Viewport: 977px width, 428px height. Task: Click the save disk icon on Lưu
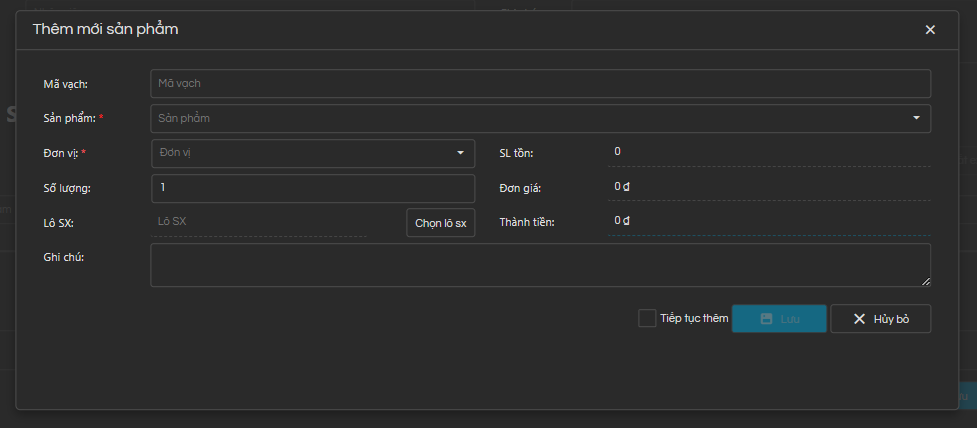coord(767,319)
